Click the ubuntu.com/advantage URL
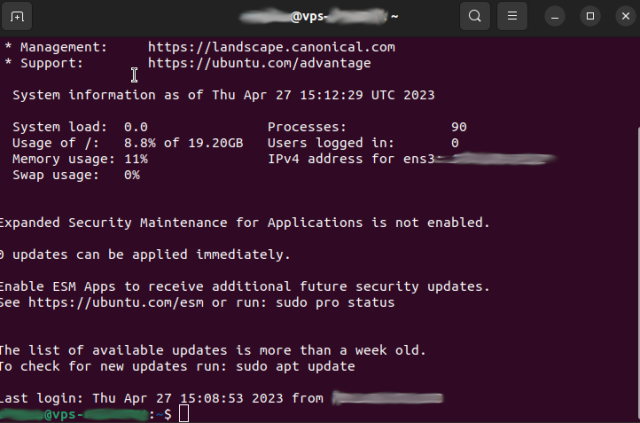640x423 pixels. tap(259, 63)
